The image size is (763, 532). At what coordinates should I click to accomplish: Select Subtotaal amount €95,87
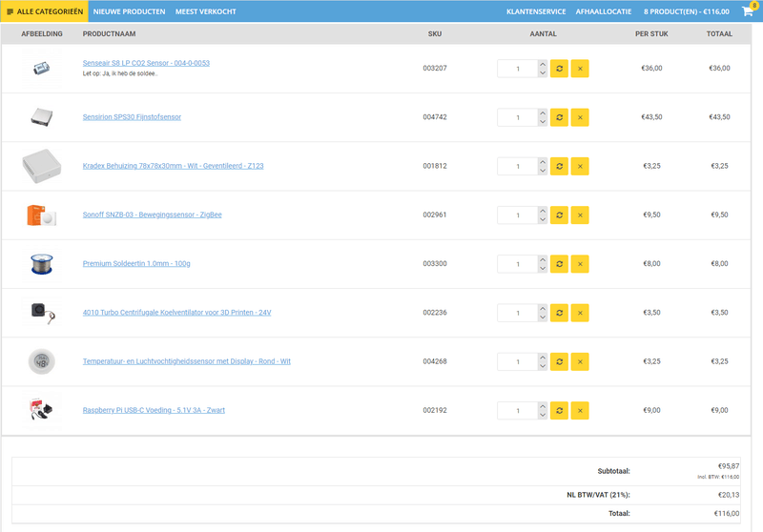(x=729, y=466)
